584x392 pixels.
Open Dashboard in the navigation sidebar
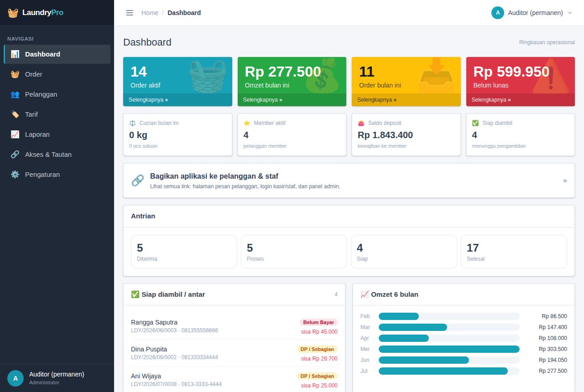point(57,54)
